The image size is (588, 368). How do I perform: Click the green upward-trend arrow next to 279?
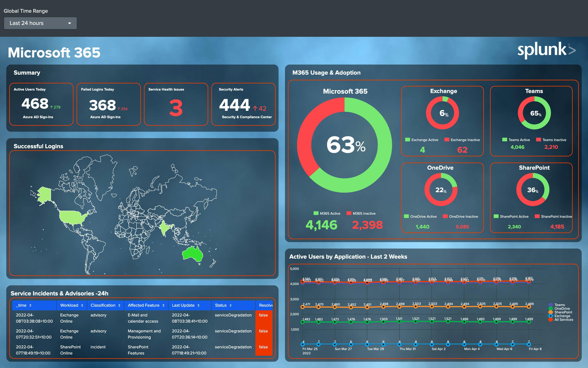pos(51,107)
